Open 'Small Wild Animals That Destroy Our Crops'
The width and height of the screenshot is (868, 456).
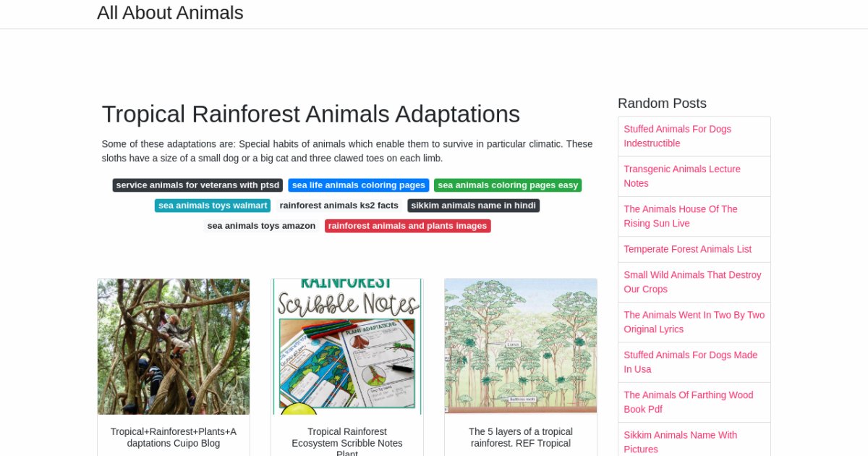(x=692, y=282)
